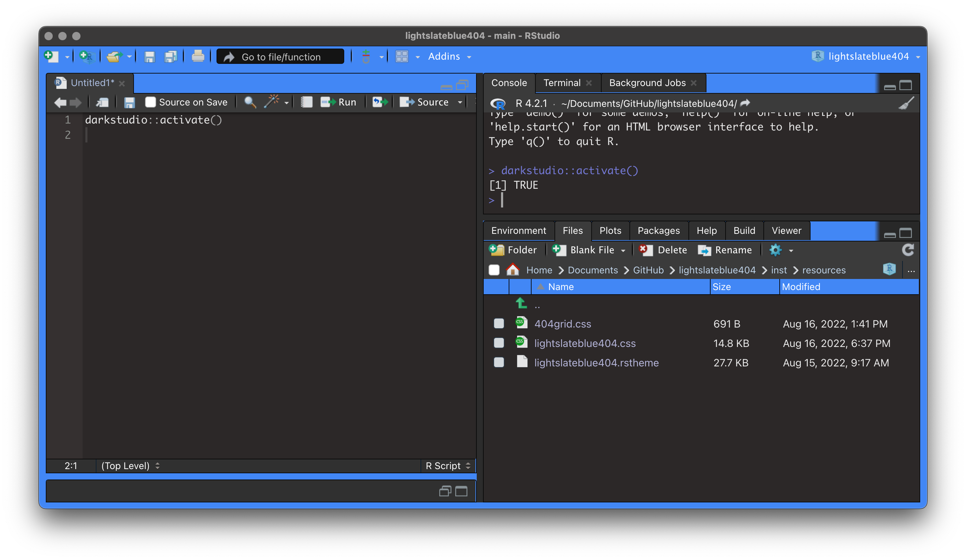Change file type via R Script selector
Image resolution: width=966 pixels, height=560 pixels.
click(x=447, y=466)
